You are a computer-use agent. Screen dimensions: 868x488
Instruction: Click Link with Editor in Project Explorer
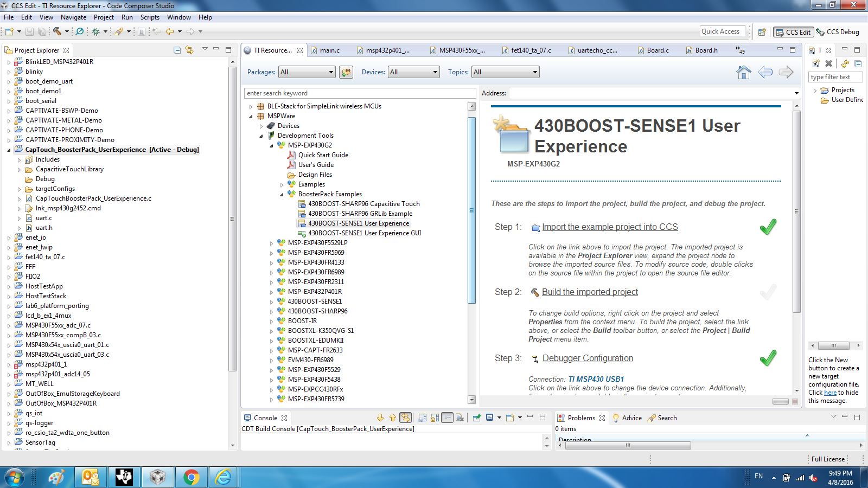(x=189, y=50)
